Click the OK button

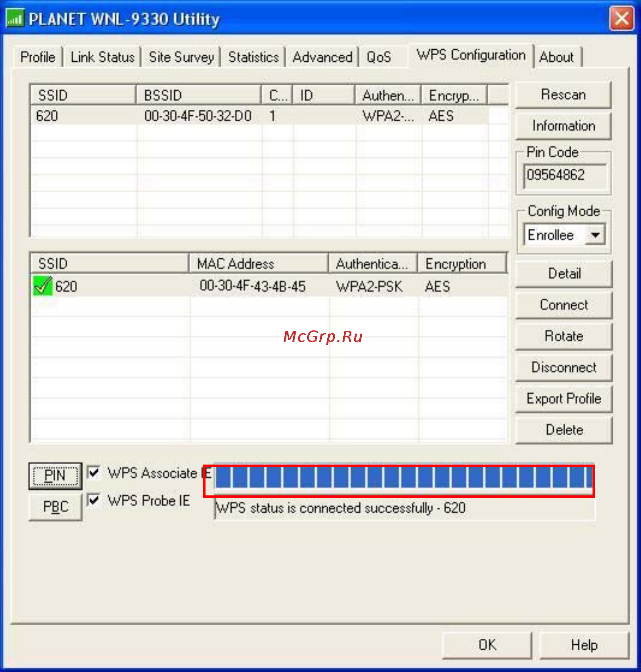coord(487,645)
